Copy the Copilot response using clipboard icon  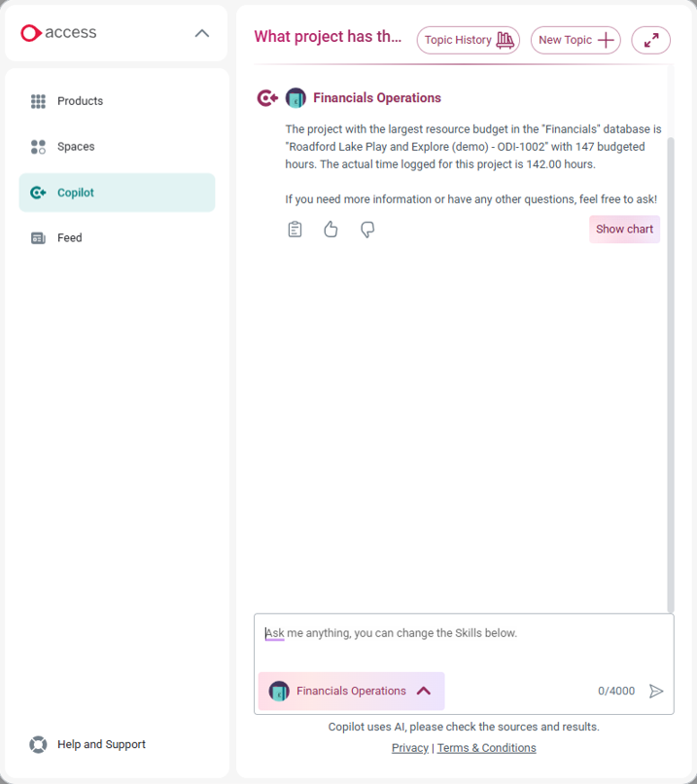click(x=295, y=229)
